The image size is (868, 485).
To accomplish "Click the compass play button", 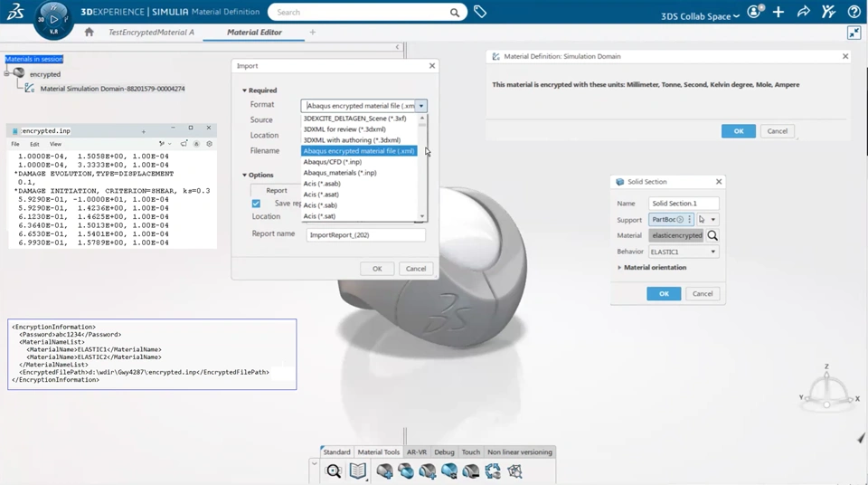I will pyautogui.click(x=53, y=19).
